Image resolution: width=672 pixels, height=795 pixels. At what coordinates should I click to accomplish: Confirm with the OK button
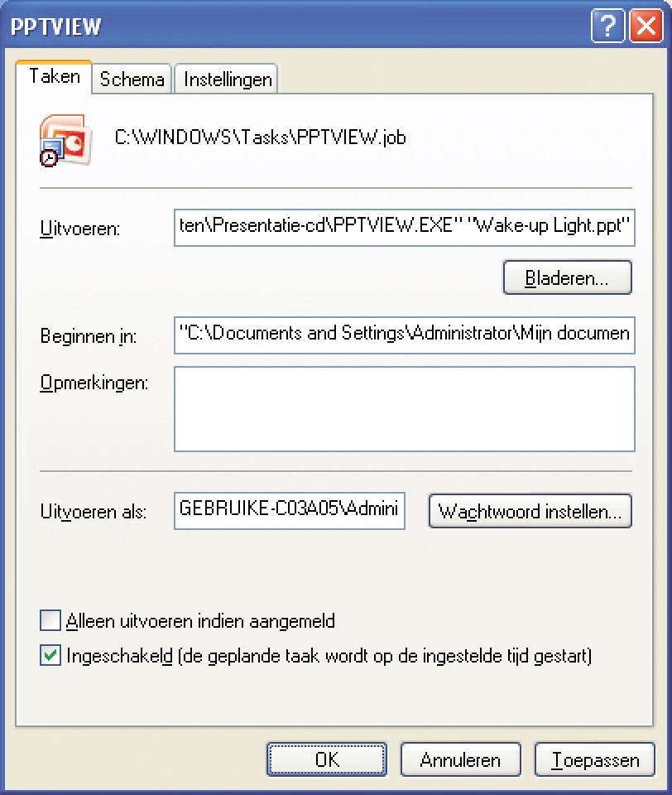point(327,759)
